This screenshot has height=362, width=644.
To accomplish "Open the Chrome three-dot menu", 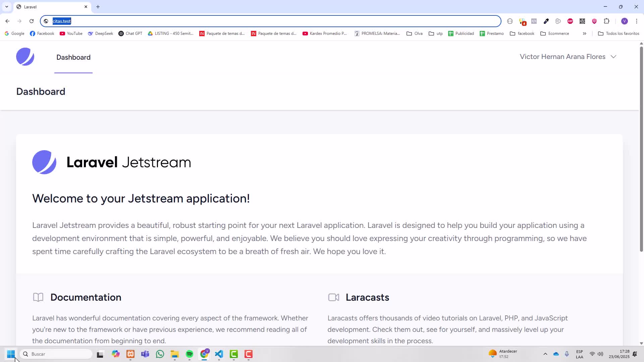I will (x=637, y=21).
